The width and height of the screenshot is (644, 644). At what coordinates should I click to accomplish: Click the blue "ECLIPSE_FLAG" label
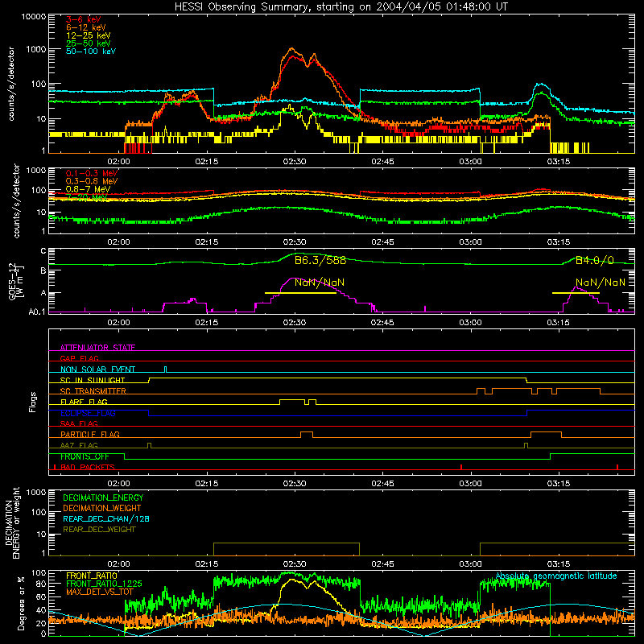coord(88,413)
